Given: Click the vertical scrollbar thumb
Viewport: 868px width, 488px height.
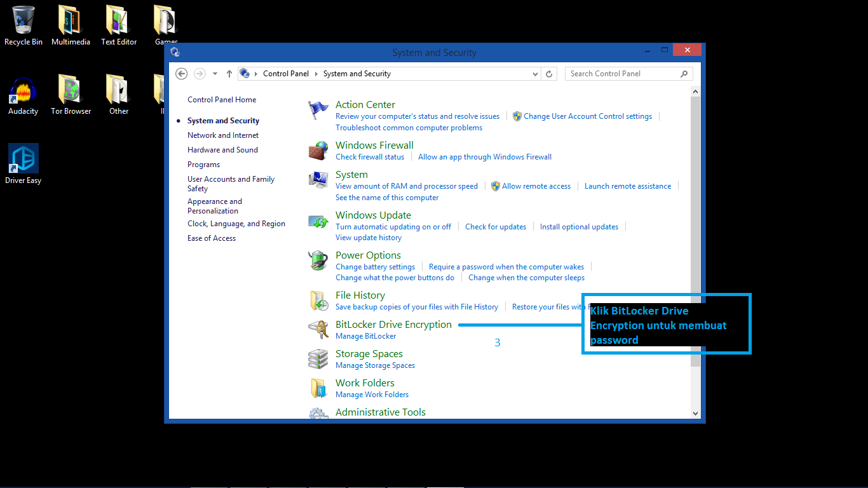Looking at the screenshot, I should [695, 232].
